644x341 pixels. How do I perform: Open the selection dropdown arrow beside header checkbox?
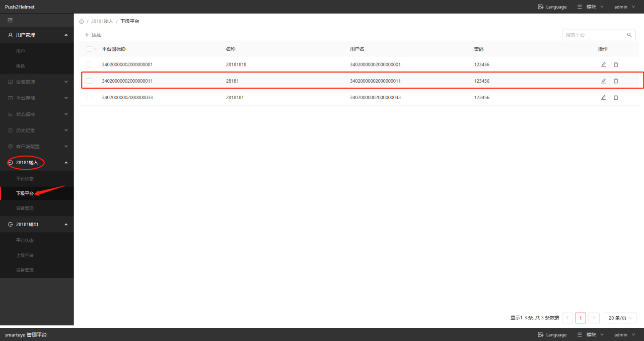point(95,49)
